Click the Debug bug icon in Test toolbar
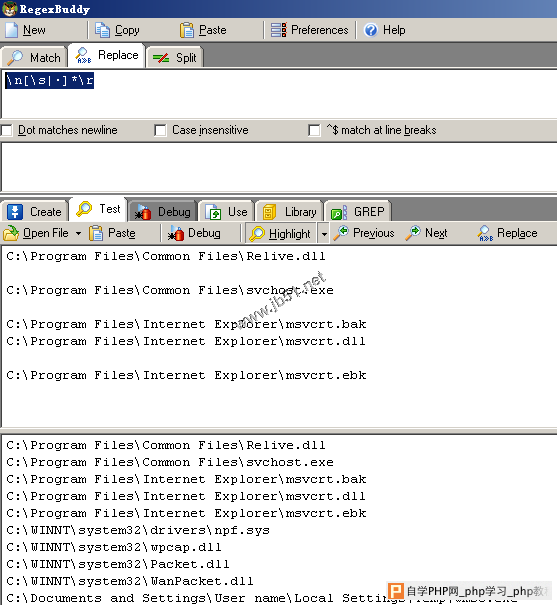The height and width of the screenshot is (605, 557). [x=176, y=233]
